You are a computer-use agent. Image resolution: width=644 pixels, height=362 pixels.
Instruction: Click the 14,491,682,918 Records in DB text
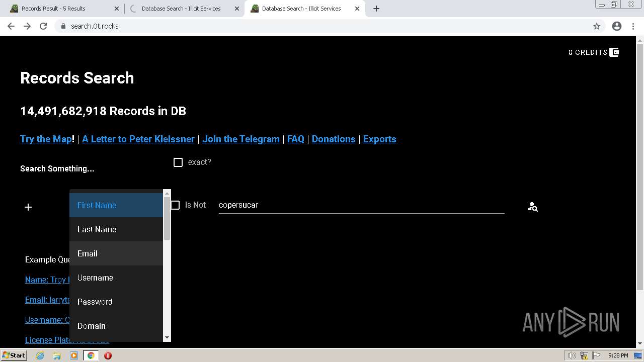[x=103, y=111]
